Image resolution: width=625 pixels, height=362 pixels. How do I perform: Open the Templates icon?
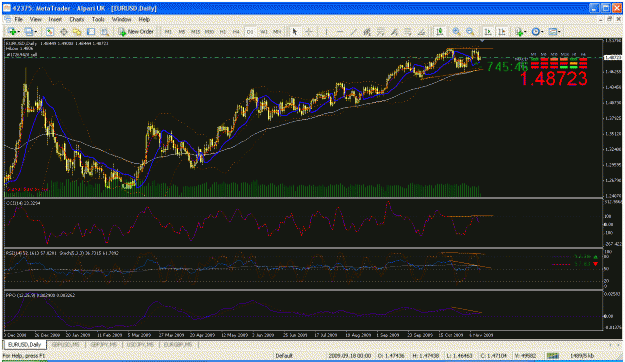pos(552,31)
